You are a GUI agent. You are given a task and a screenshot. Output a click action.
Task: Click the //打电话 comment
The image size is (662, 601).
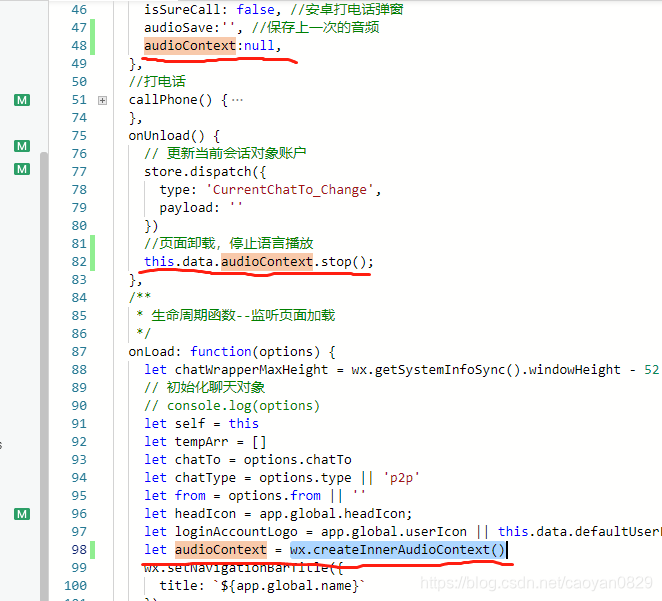[x=157, y=81]
